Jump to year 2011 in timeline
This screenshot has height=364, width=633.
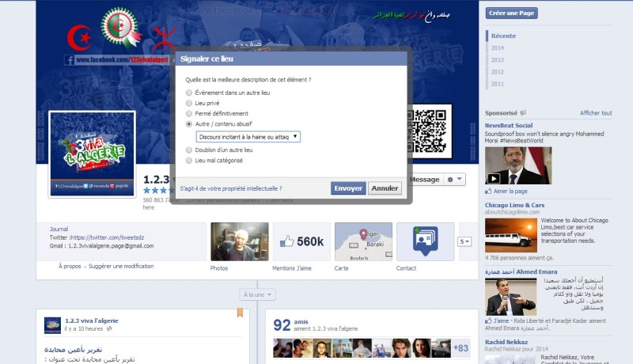(x=498, y=85)
